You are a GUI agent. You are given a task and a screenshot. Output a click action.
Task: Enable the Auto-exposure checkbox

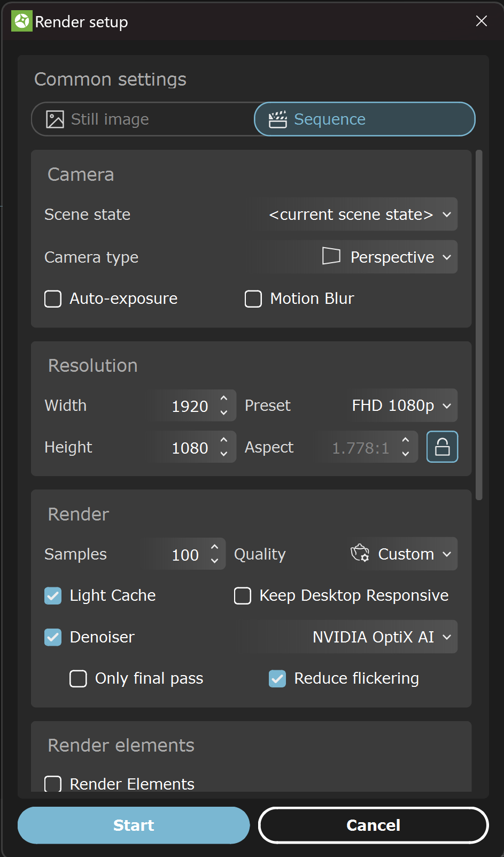[53, 299]
